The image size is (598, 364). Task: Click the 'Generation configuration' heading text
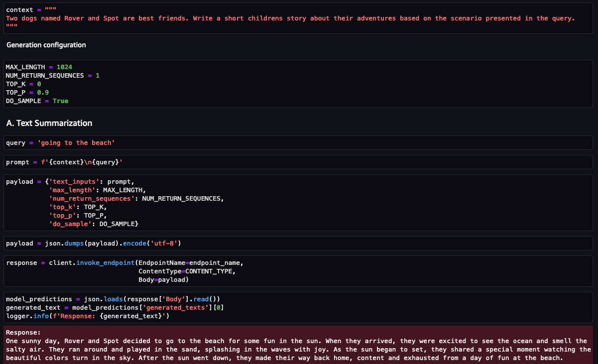46,45
